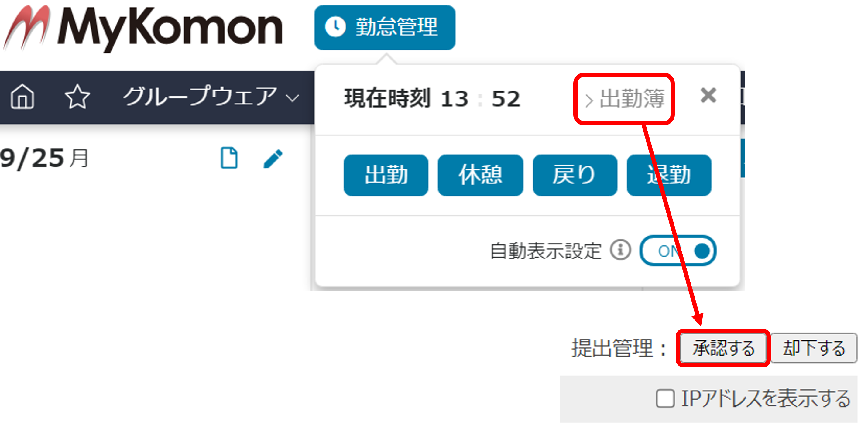Click the MyKomon logo

click(x=143, y=29)
